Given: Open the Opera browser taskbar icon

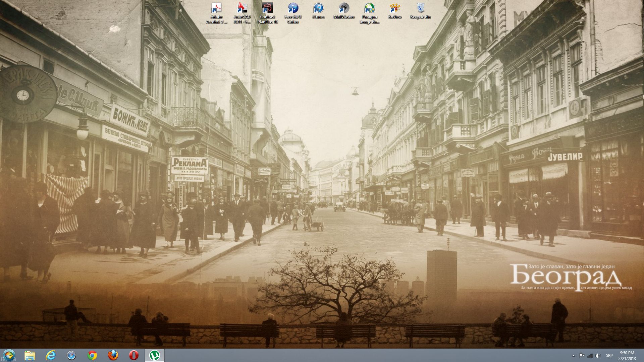Looking at the screenshot, I should pos(134,355).
